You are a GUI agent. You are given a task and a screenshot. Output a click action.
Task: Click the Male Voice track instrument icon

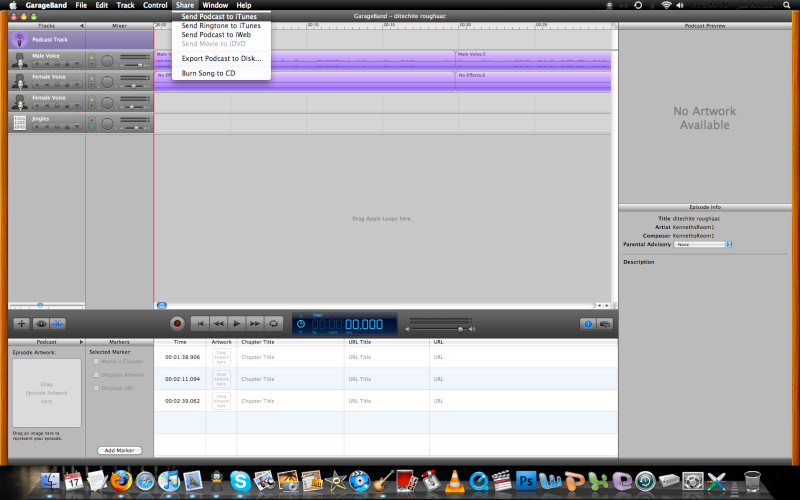point(19,61)
